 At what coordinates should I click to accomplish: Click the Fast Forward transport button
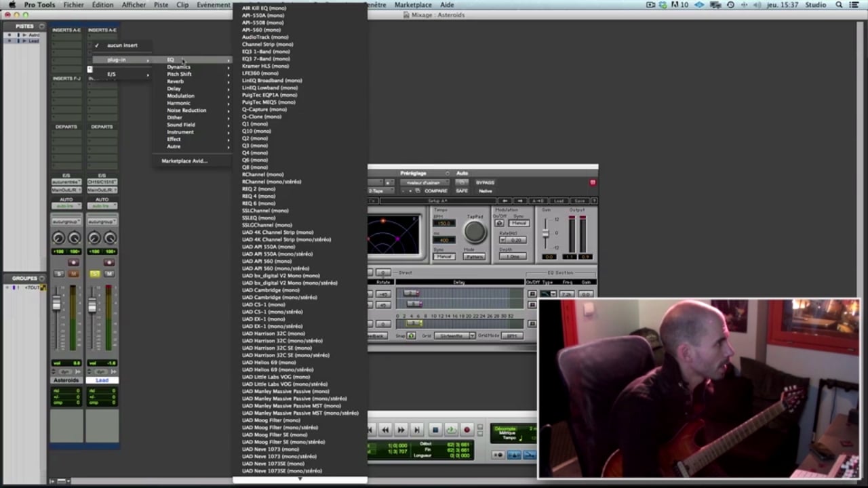[x=401, y=430]
